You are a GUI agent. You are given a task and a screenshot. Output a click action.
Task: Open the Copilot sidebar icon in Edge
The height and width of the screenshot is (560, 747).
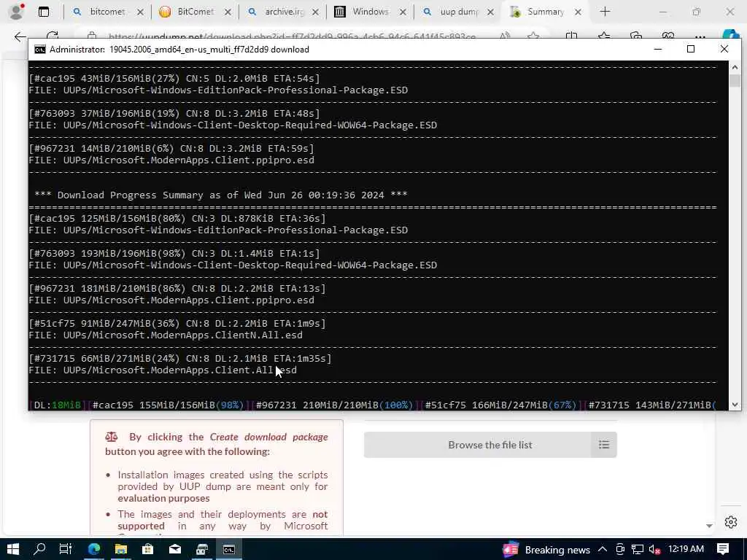(729, 35)
